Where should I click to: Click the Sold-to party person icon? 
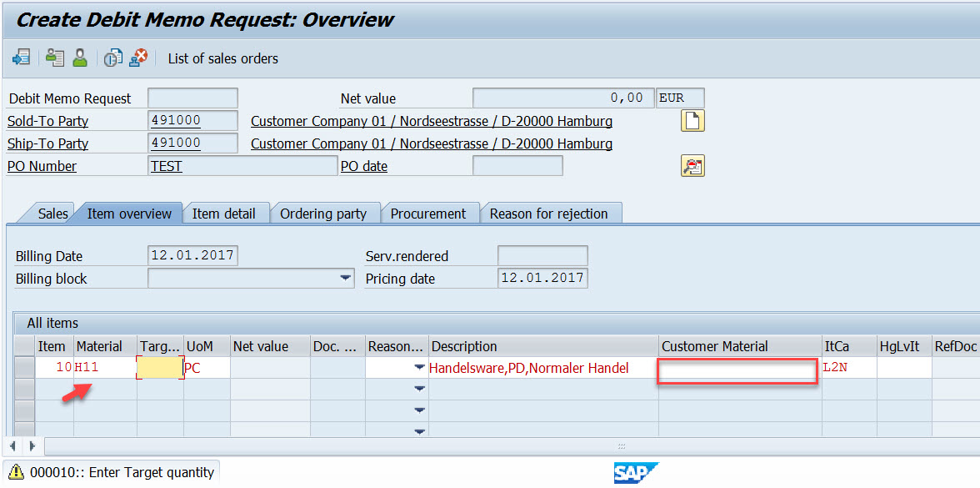[x=78, y=58]
